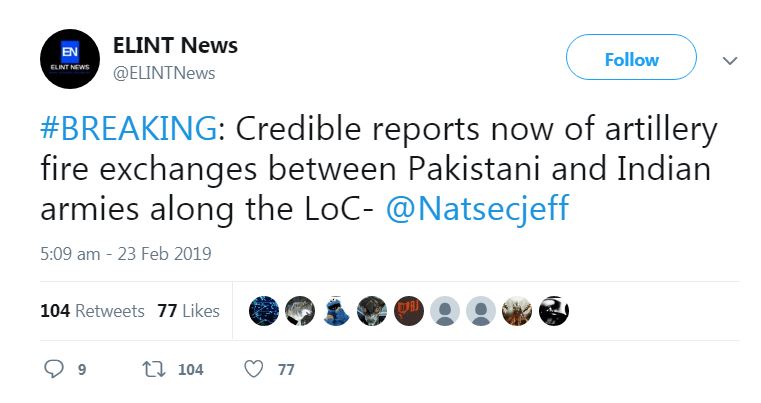
Task: Open the last black-and-white liker avatar
Action: click(x=553, y=311)
